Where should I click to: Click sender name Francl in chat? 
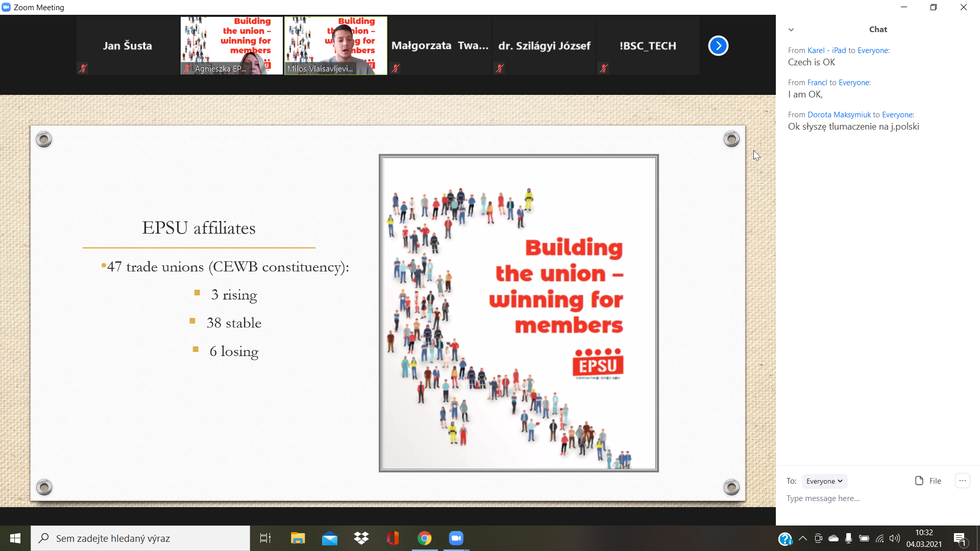pyautogui.click(x=817, y=83)
